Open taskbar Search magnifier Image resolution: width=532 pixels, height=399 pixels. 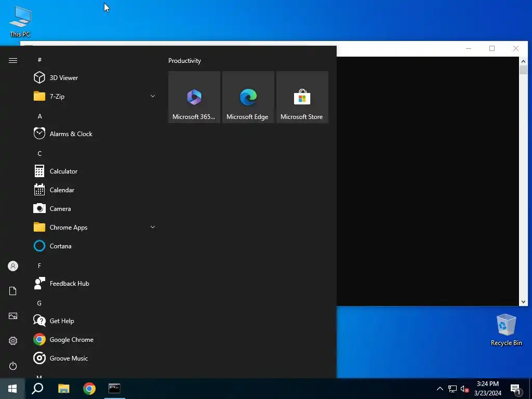tap(37, 389)
